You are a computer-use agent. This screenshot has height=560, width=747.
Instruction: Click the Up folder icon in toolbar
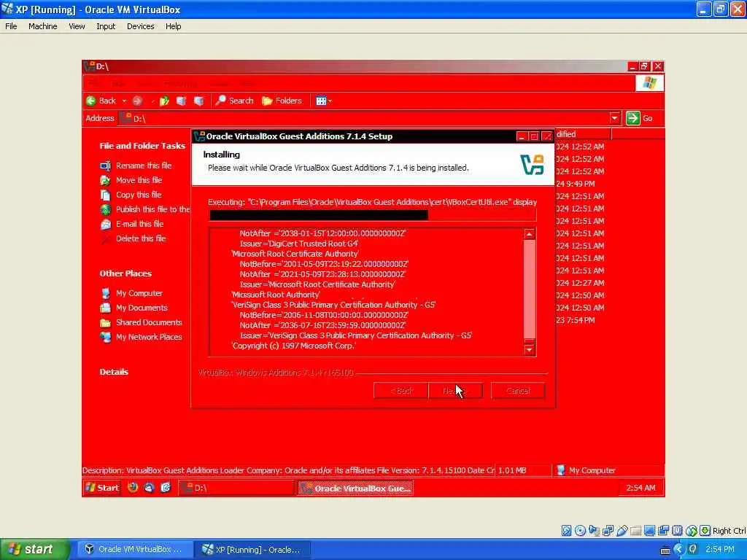click(x=164, y=101)
